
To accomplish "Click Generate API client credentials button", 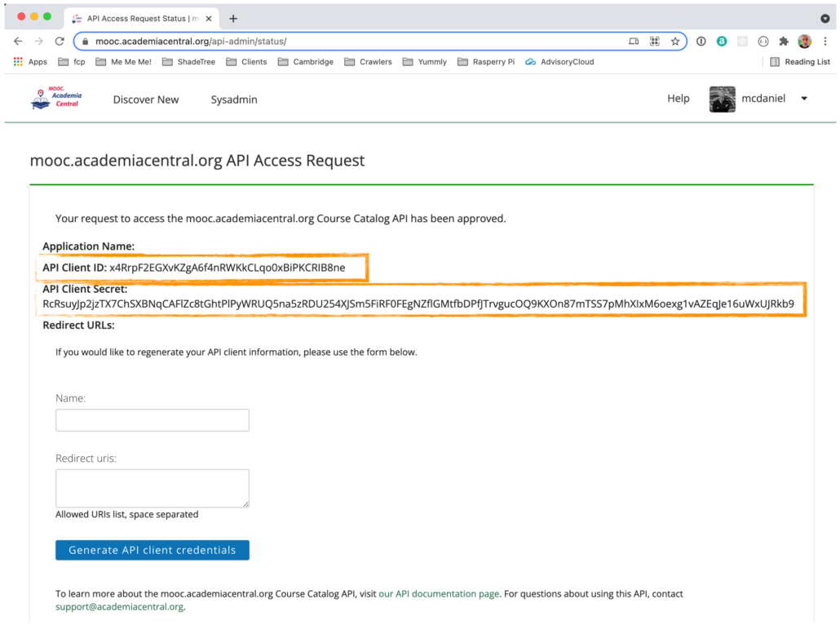I will point(153,550).
